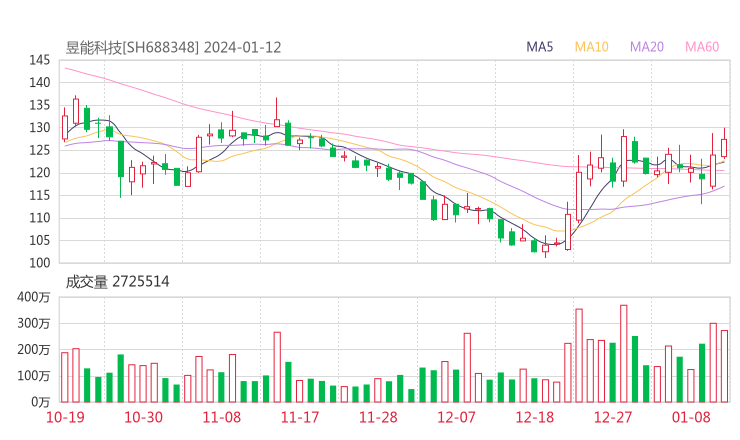Screen dimensions: 740x440
Task: Click the 10-19 date on the axis
Action: [64, 417]
